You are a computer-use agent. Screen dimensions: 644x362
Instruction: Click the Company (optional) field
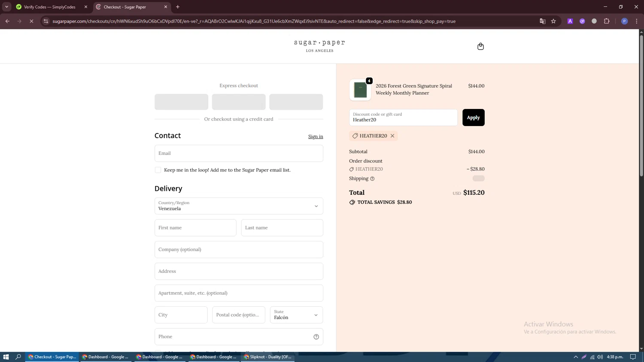pos(239,250)
